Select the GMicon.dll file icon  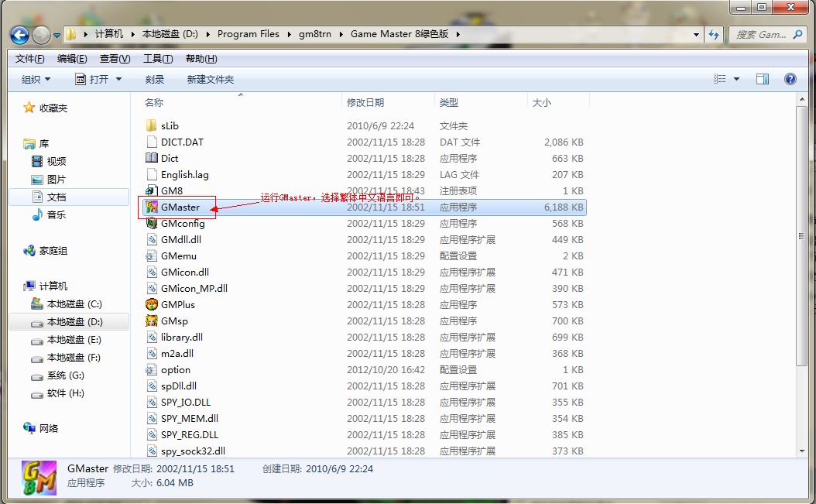pos(152,272)
